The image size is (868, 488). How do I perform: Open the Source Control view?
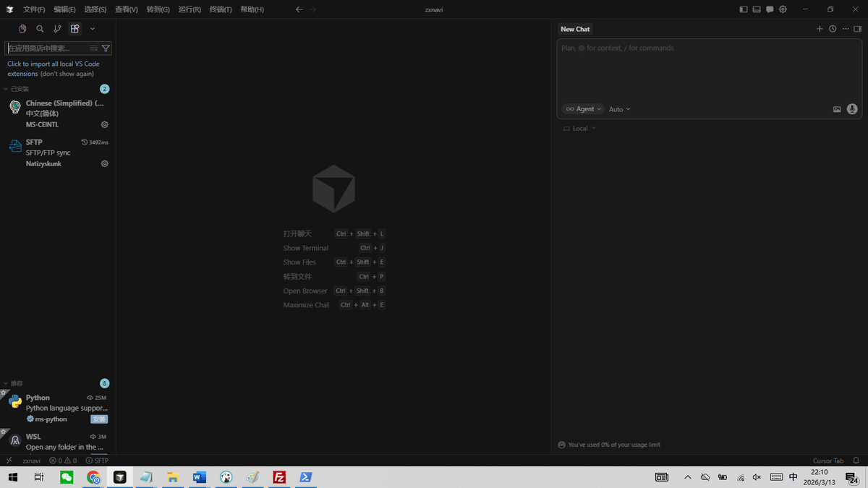pyautogui.click(x=57, y=29)
